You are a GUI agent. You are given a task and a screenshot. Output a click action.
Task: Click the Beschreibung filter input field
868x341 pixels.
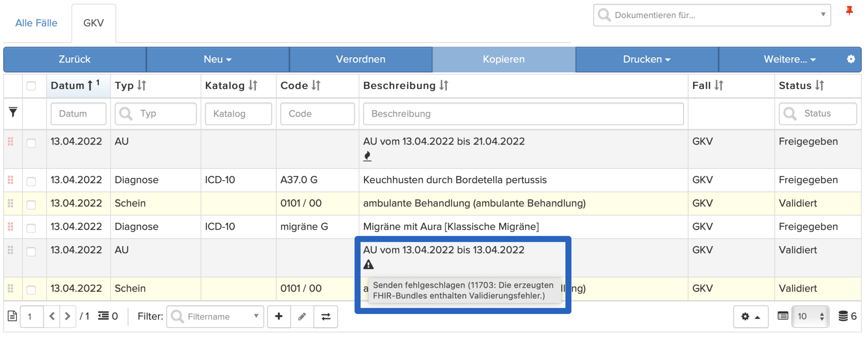(523, 114)
